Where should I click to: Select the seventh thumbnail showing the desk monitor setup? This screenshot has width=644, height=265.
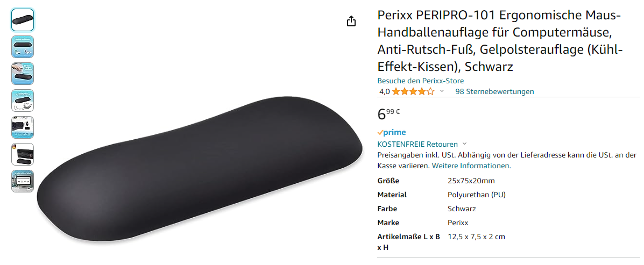(x=23, y=181)
